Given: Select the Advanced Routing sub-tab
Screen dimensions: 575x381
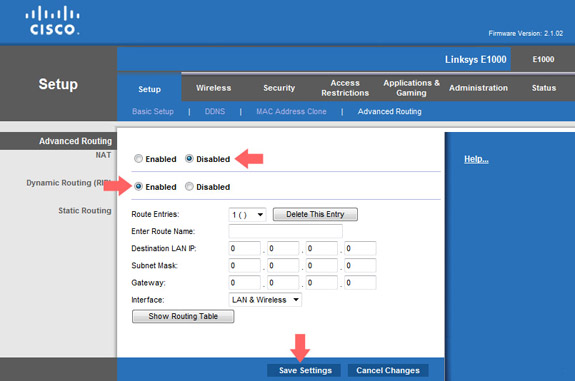Looking at the screenshot, I should tap(389, 111).
